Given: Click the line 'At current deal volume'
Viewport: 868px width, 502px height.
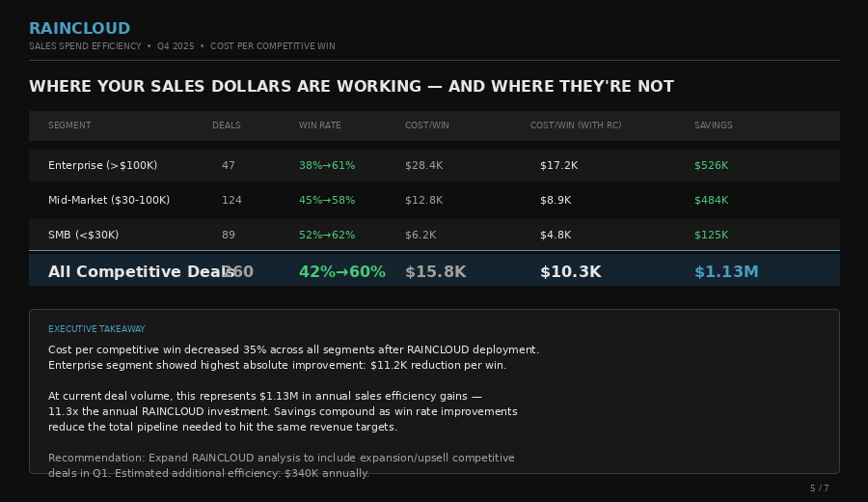Looking at the screenshot, I should [x=265, y=396].
